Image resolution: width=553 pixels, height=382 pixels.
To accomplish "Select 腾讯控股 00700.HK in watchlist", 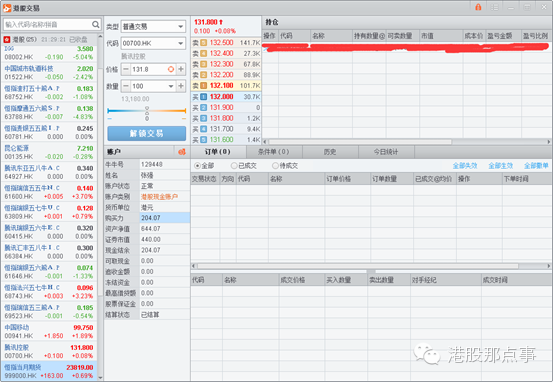I will coord(49,352).
